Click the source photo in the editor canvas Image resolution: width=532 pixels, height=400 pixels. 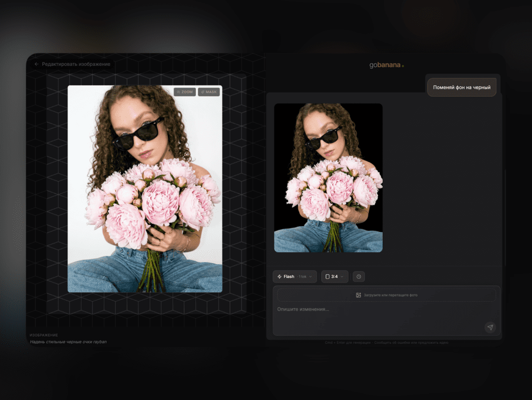[145, 189]
